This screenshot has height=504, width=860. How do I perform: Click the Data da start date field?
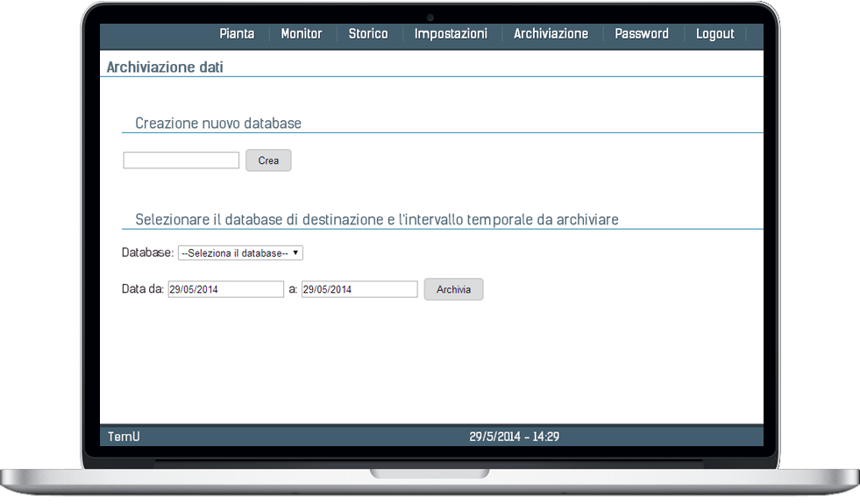(225, 289)
